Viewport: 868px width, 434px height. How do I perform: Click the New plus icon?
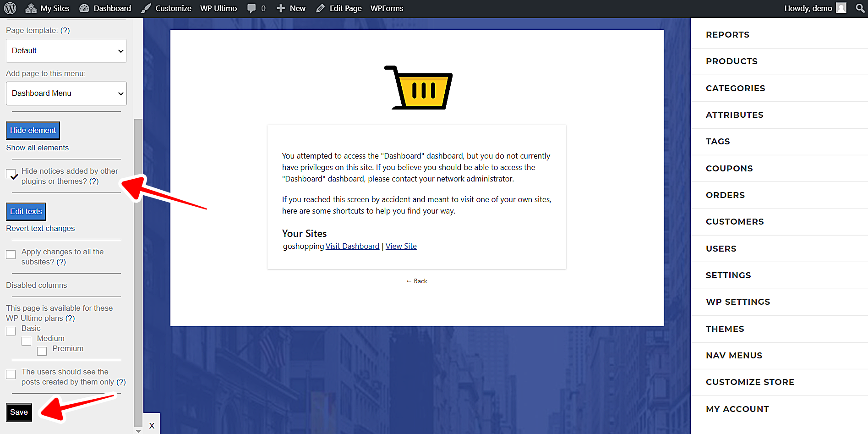click(281, 8)
